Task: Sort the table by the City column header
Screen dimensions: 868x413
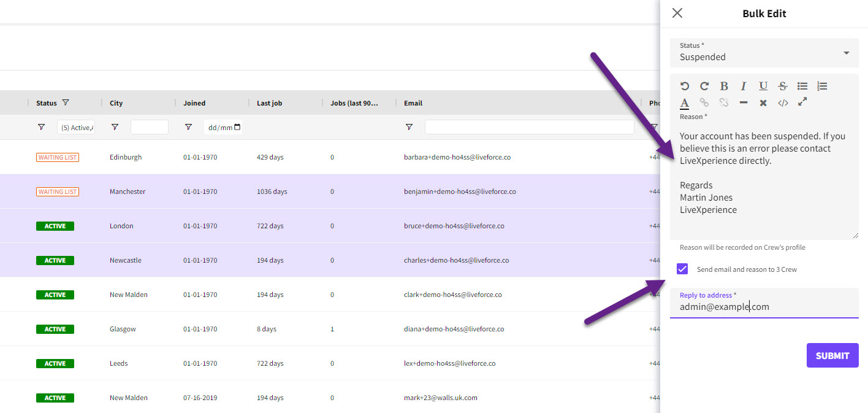Action: point(116,103)
